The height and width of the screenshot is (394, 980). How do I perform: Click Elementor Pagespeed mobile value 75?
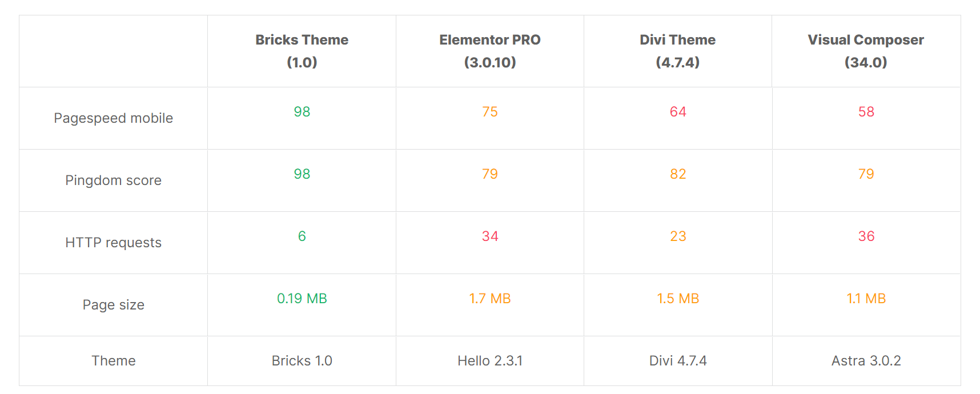(489, 112)
